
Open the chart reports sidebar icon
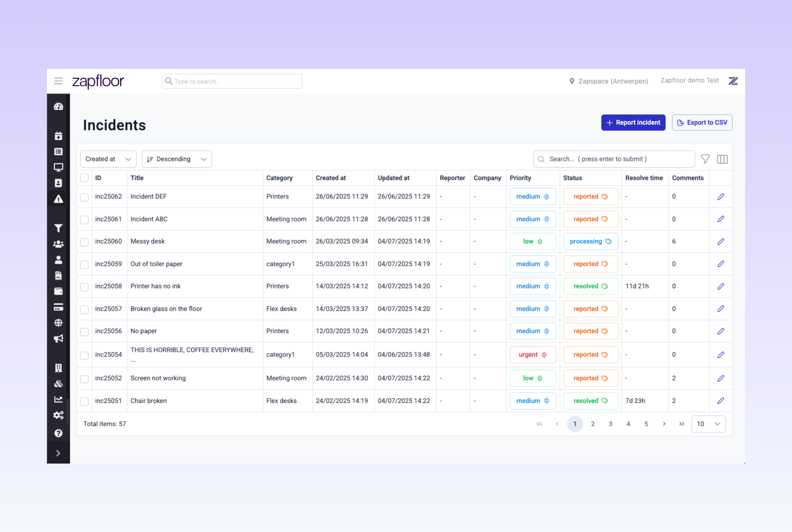coord(58,399)
